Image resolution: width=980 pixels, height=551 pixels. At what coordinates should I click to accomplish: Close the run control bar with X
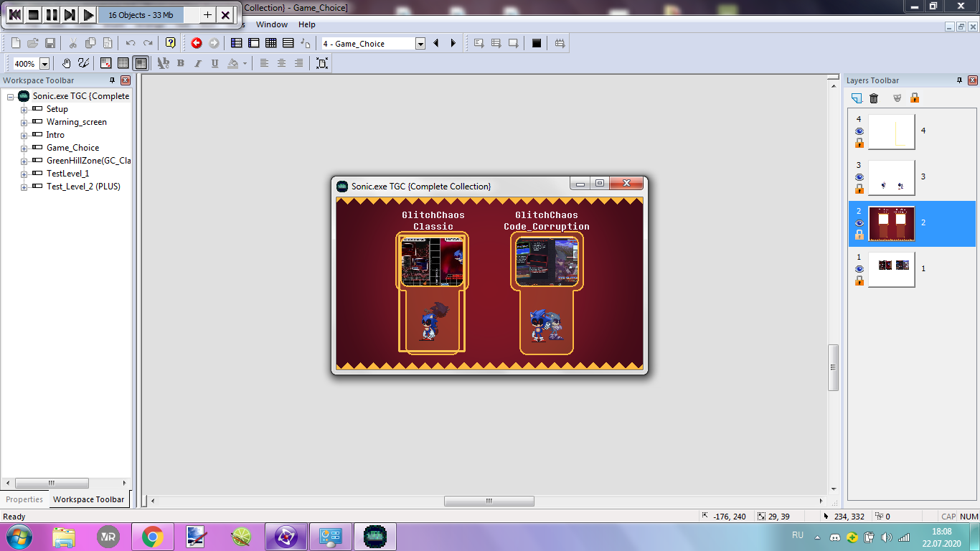point(225,14)
